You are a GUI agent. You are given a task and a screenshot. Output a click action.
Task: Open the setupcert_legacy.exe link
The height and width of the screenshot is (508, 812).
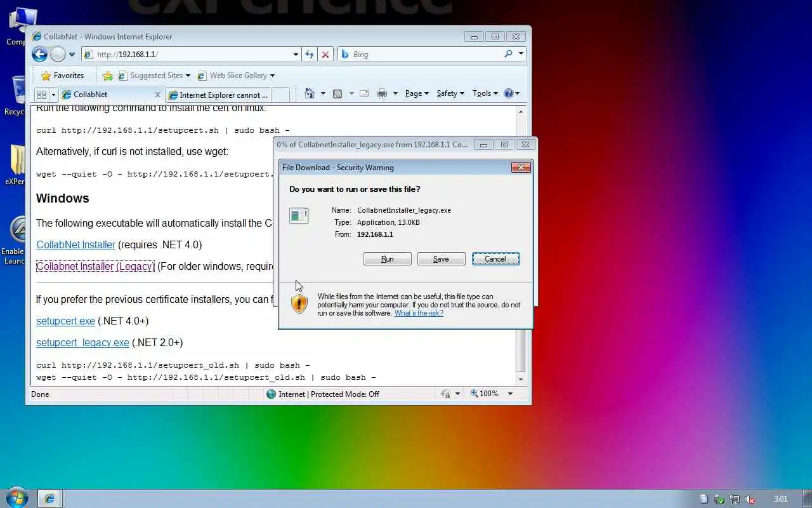[x=82, y=342]
